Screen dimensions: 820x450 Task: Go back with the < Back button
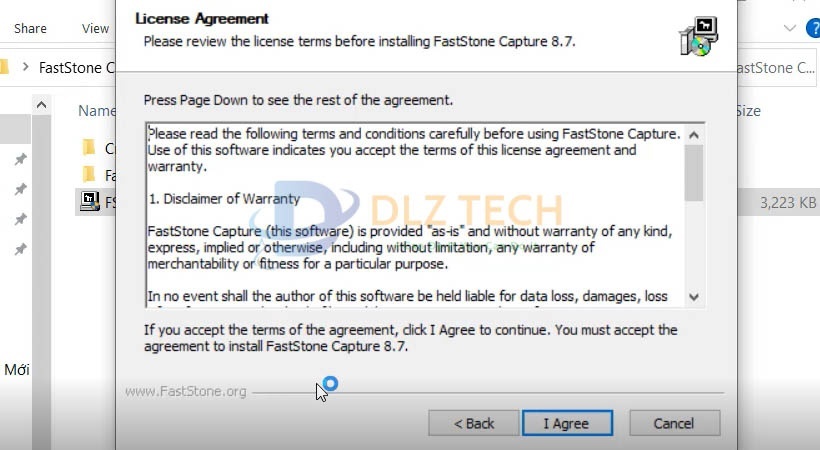(x=474, y=423)
